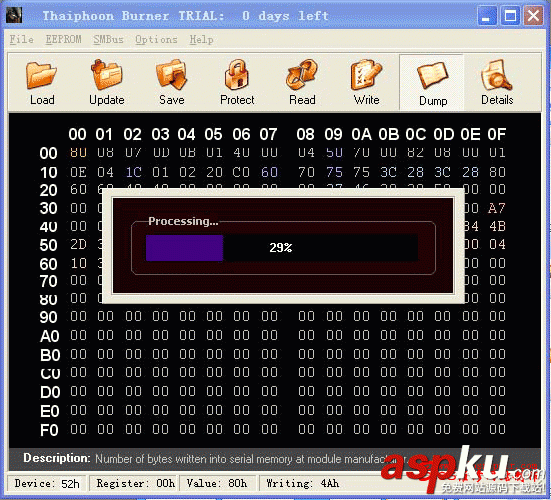This screenshot has height=500, width=551.
Task: Click byte 04 at end of row 50
Action: click(497, 244)
